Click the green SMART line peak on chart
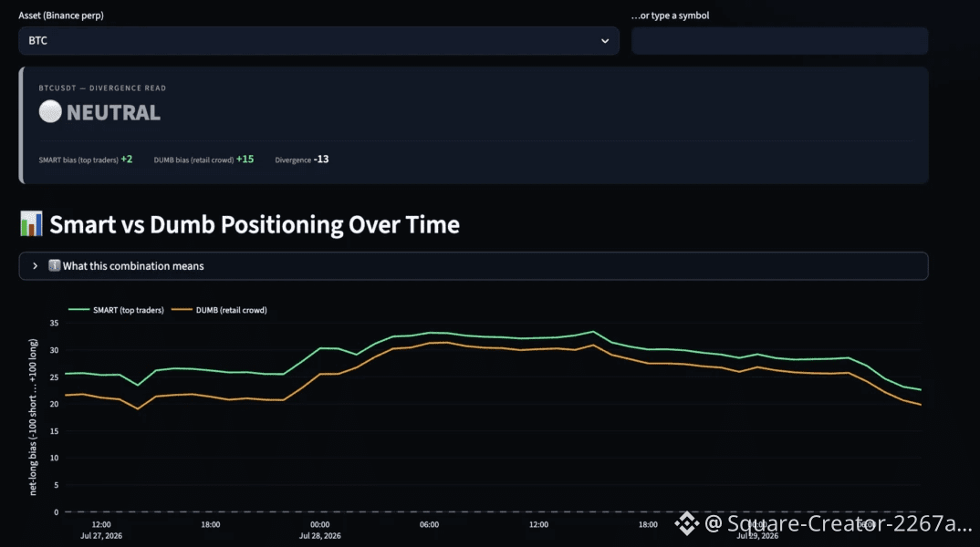Viewport: 980px width, 547px height. 593,332
